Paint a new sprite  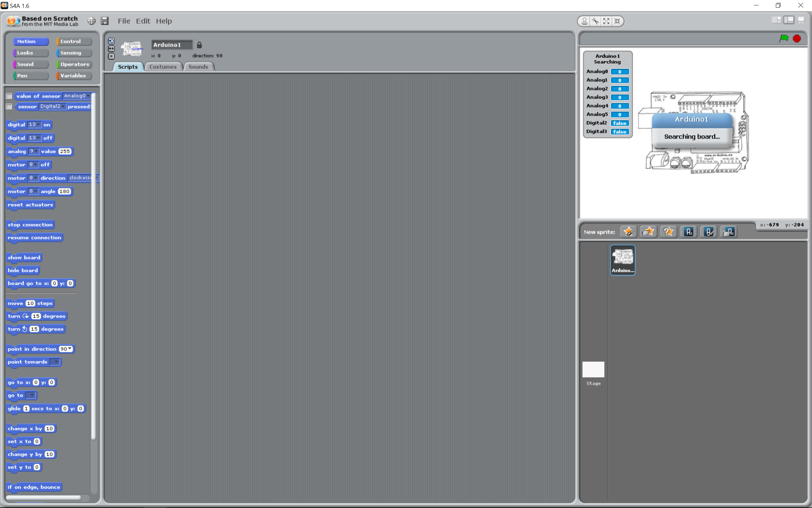click(629, 231)
